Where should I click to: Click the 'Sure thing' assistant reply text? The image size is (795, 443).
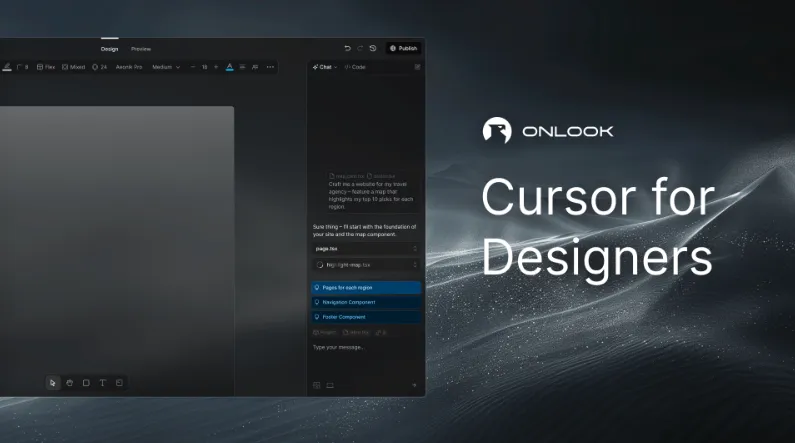[365, 231]
